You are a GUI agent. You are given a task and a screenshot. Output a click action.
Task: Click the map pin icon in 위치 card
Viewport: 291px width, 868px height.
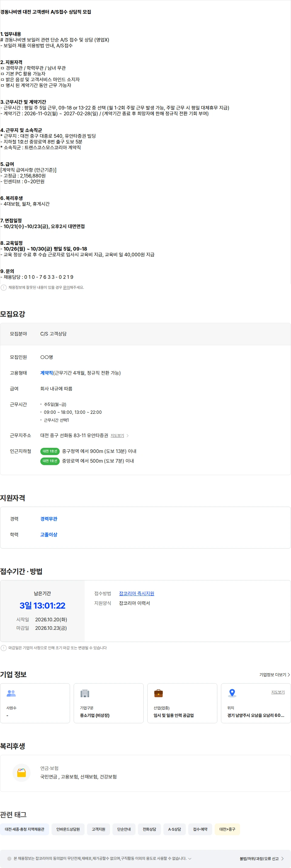[x=232, y=693]
